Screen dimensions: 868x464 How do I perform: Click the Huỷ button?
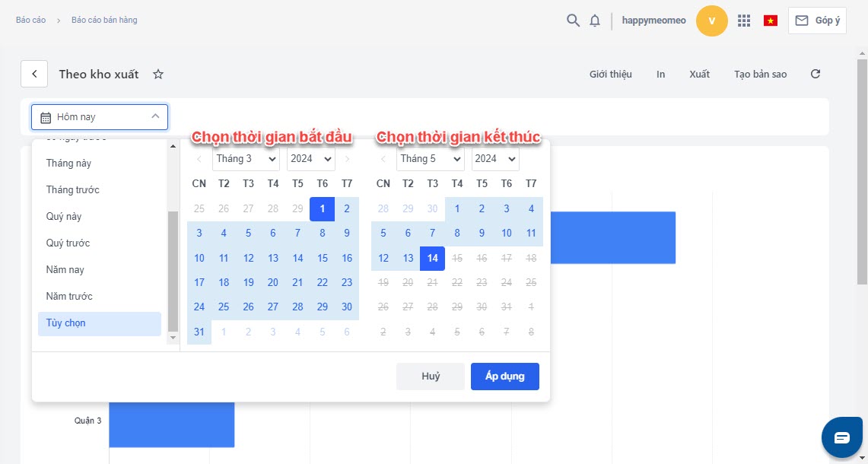tap(431, 377)
